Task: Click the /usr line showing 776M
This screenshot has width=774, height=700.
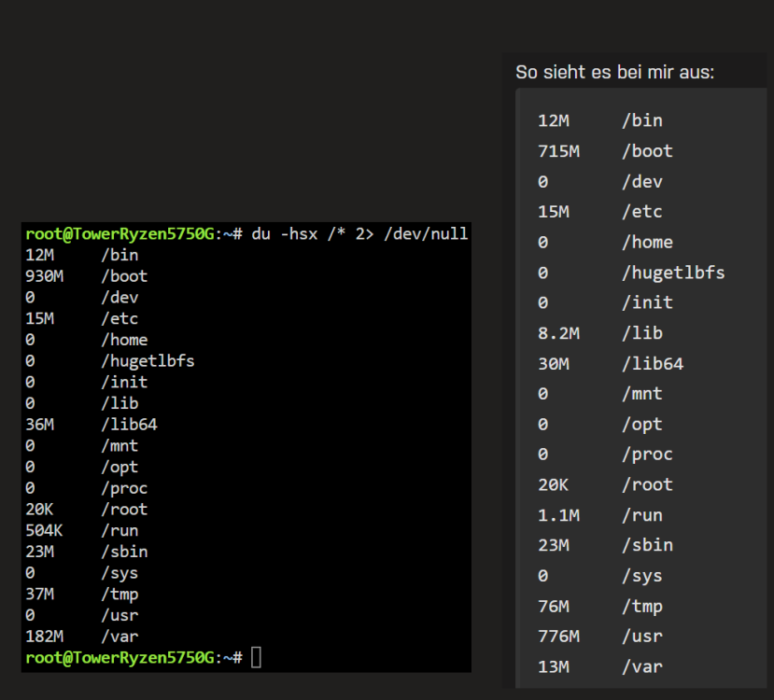Action: [x=600, y=637]
